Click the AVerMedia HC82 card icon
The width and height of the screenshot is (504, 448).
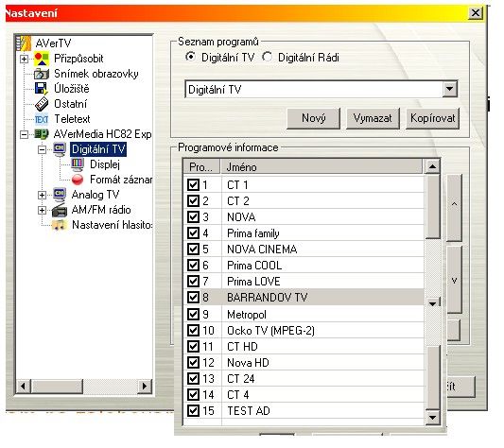tap(42, 134)
